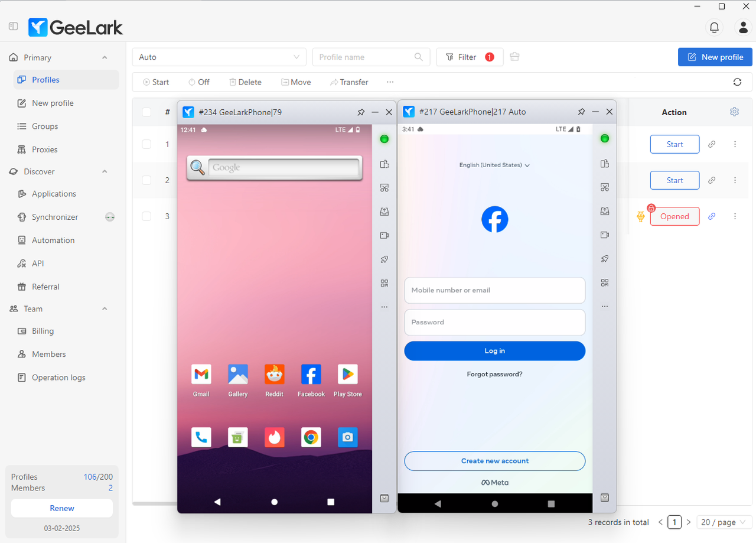Click the Opened button in row 3
This screenshot has height=543, width=756.
(x=674, y=216)
